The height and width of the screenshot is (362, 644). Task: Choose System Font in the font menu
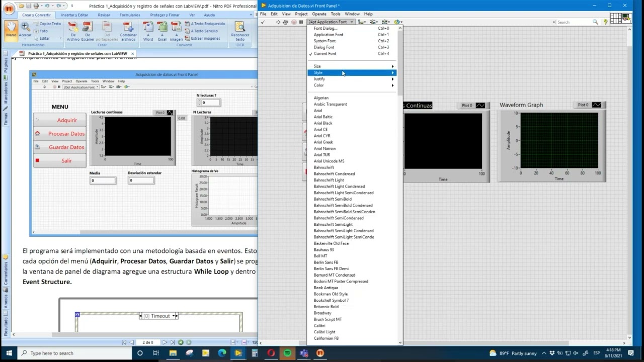[325, 41]
